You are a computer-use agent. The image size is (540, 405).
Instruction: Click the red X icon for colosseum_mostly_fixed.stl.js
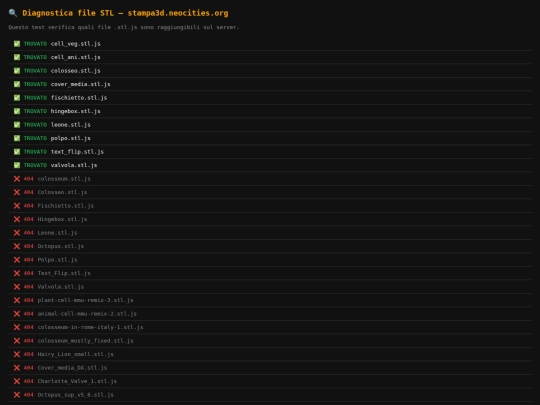pyautogui.click(x=17, y=341)
